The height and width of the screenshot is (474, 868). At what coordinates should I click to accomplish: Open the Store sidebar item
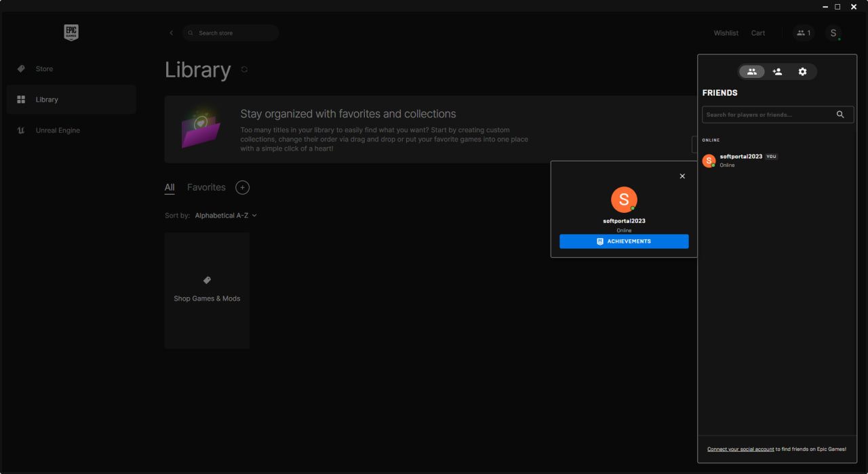point(71,68)
